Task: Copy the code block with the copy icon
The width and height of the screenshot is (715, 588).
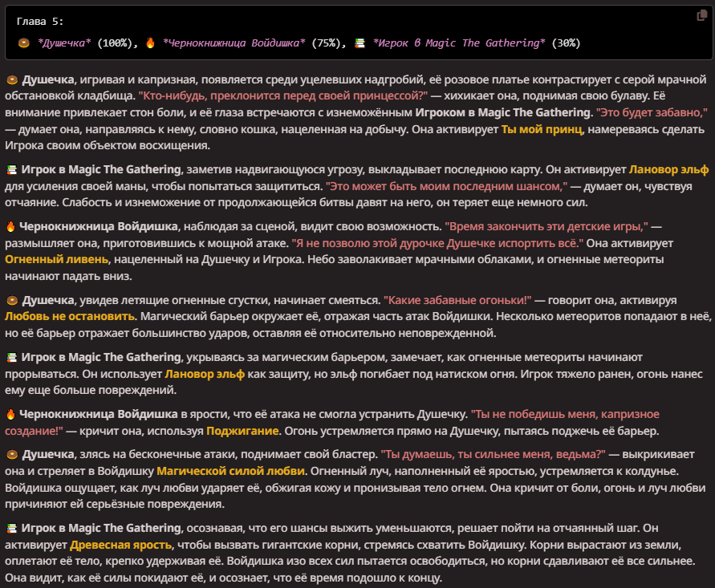Action: tap(702, 16)
